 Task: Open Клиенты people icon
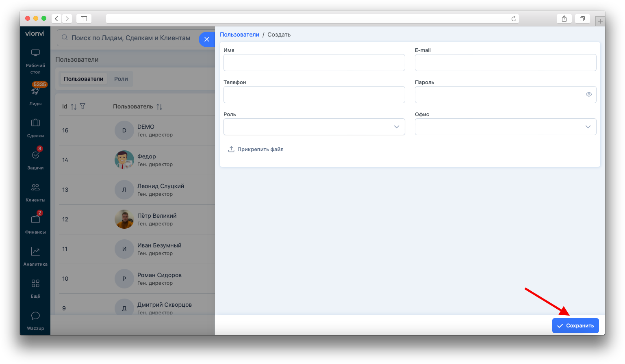pyautogui.click(x=35, y=187)
